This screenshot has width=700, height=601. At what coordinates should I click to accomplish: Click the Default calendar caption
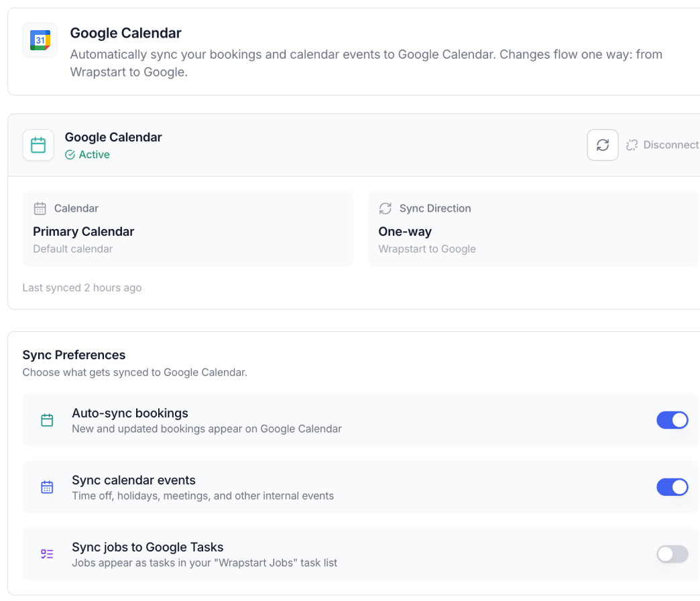point(73,249)
